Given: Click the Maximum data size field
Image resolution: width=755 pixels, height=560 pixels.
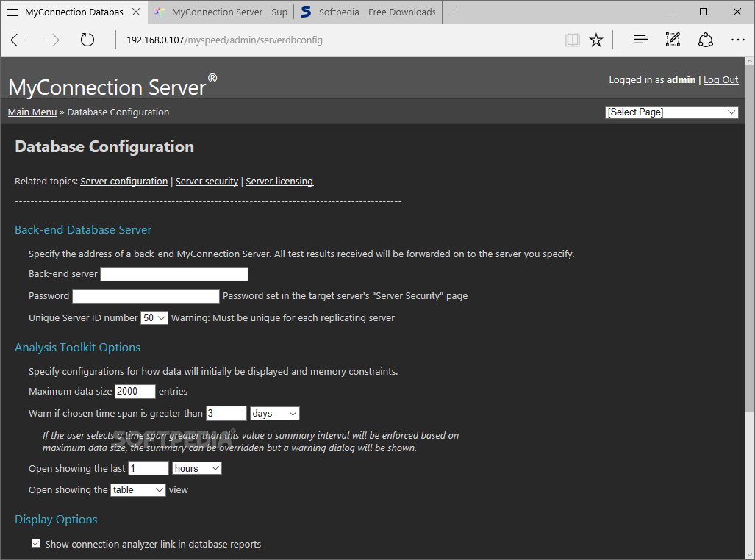Looking at the screenshot, I should 135,392.
